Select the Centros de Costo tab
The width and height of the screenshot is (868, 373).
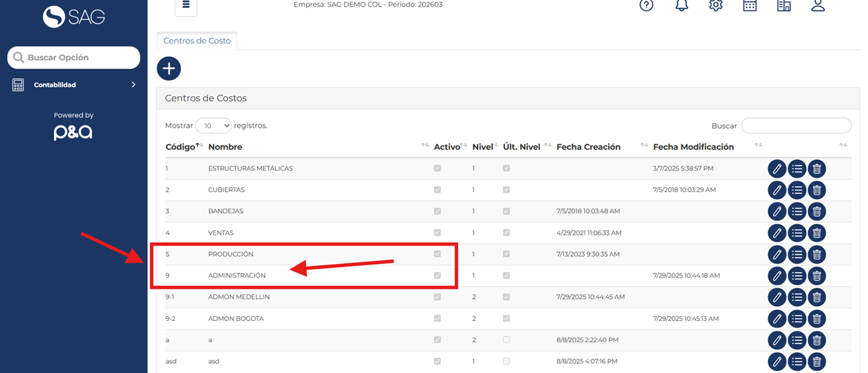pos(197,41)
